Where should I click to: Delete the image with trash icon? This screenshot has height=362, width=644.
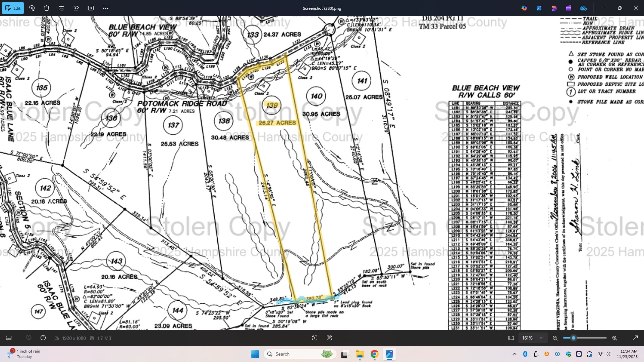pyautogui.click(x=47, y=8)
